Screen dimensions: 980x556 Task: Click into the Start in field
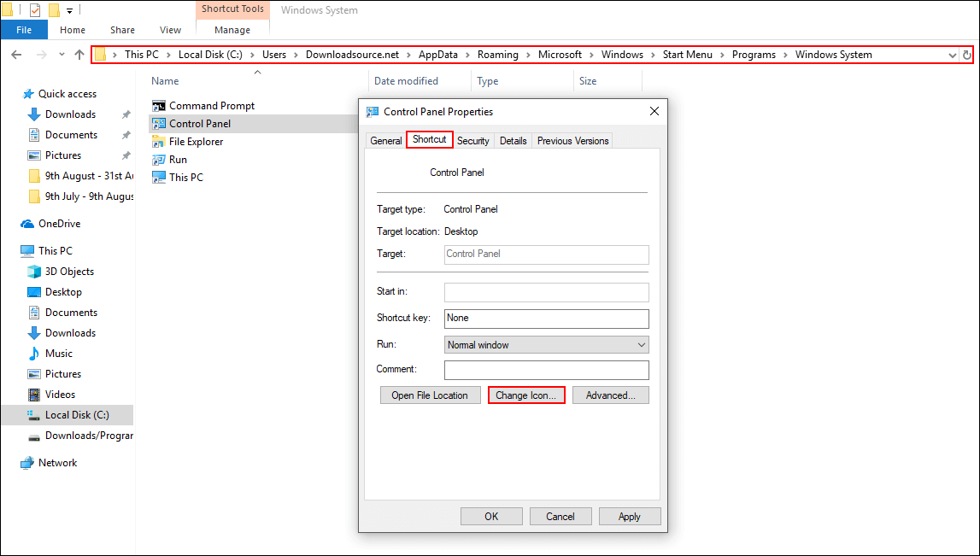(x=546, y=292)
